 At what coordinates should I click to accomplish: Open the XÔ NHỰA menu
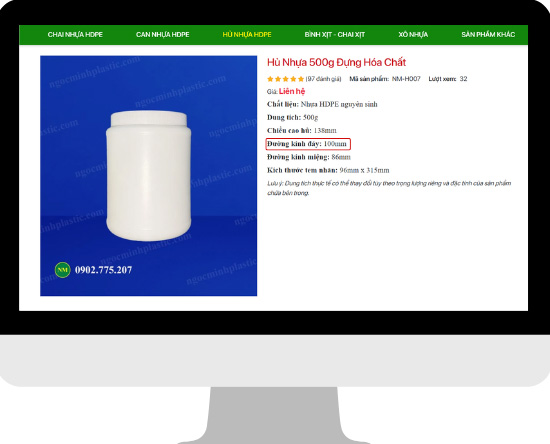[x=413, y=34]
